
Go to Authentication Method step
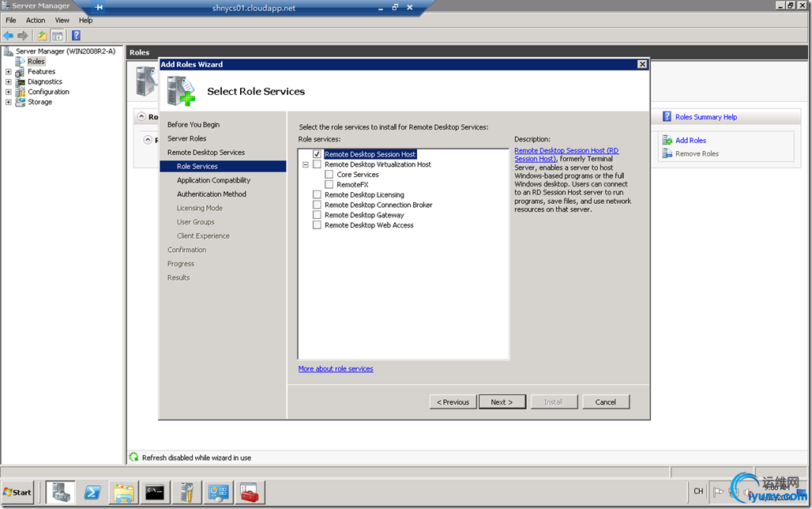pyautogui.click(x=211, y=194)
